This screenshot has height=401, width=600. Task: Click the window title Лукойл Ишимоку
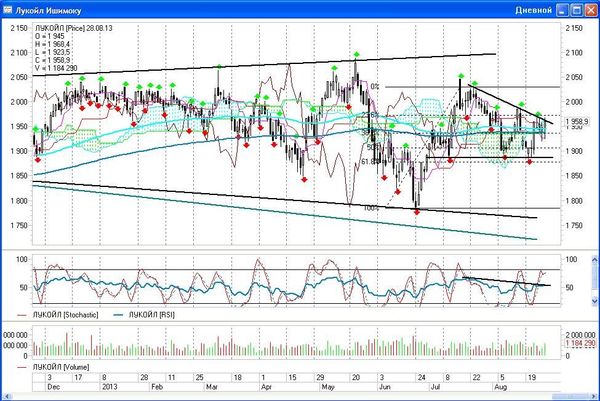click(48, 10)
